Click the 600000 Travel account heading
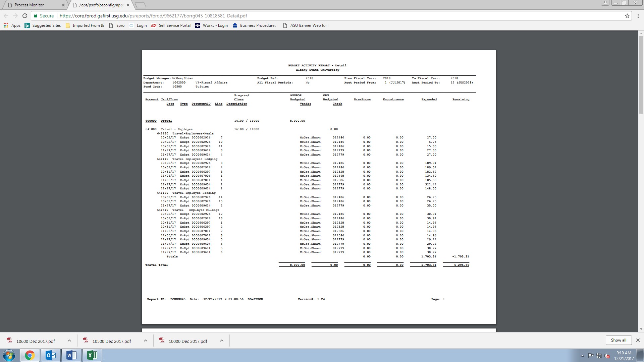 tap(159, 121)
